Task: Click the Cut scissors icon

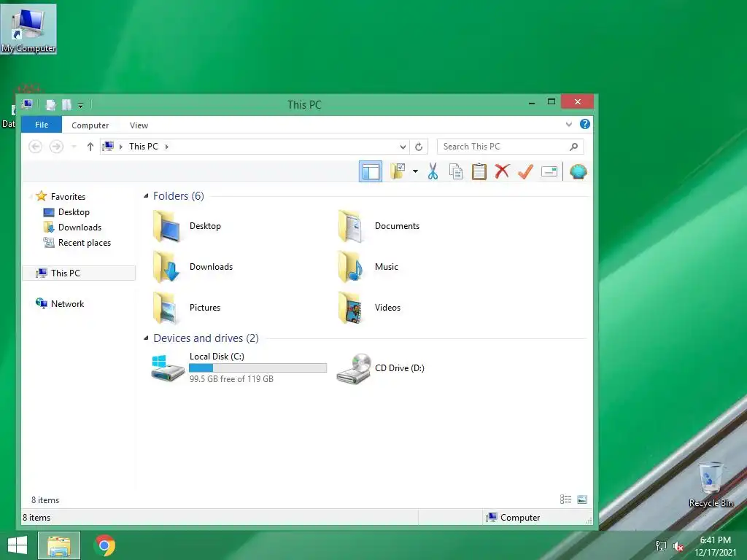Action: [x=433, y=171]
